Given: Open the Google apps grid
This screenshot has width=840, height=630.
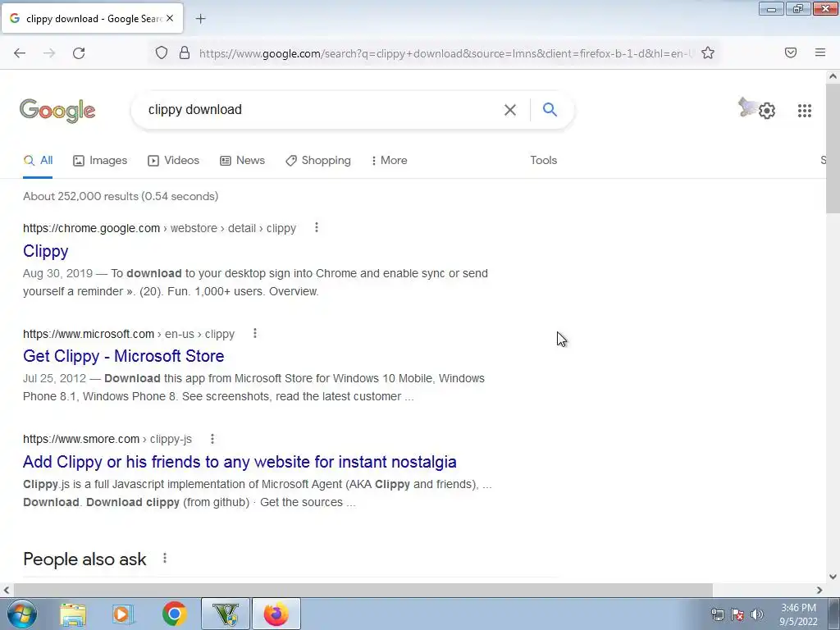Looking at the screenshot, I should coord(804,111).
